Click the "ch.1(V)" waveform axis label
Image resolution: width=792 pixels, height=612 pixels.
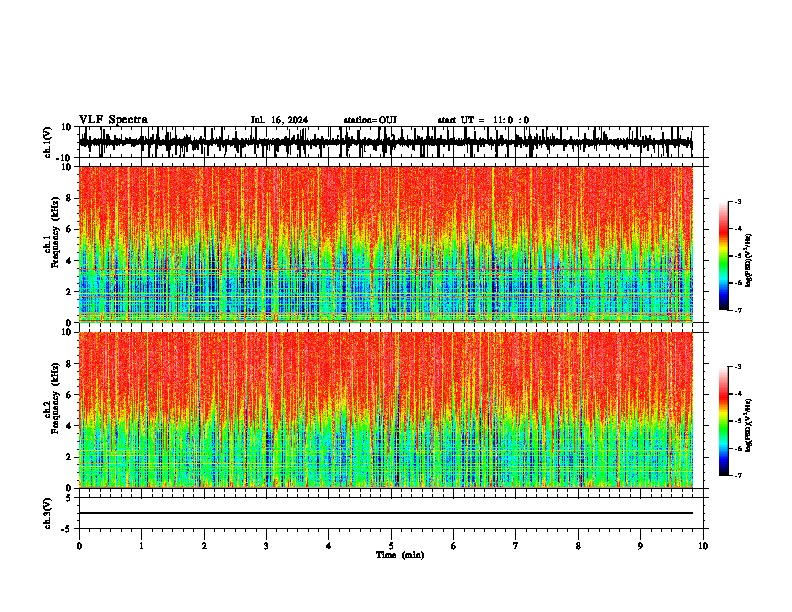coord(48,142)
